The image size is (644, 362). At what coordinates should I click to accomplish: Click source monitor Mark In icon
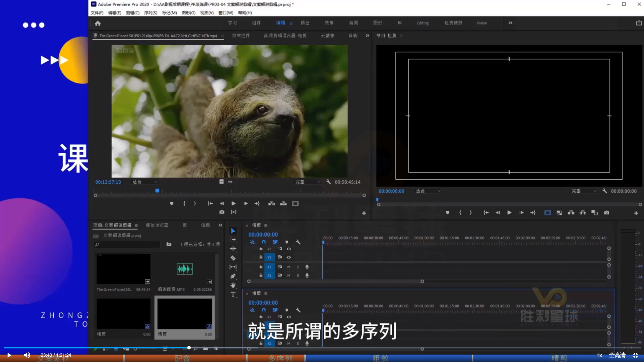tap(184, 203)
